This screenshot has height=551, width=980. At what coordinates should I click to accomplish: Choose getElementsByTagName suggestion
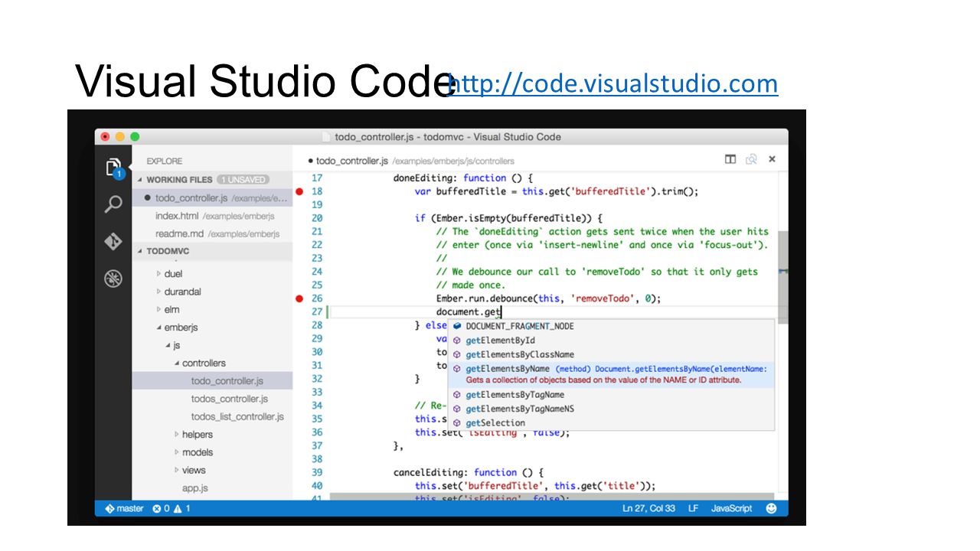611,395
